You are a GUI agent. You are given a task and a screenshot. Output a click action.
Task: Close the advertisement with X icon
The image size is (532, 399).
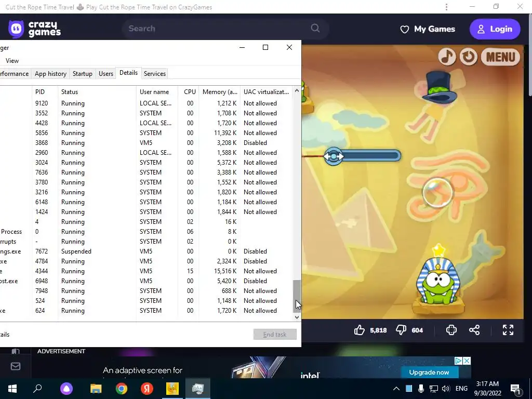467,361
